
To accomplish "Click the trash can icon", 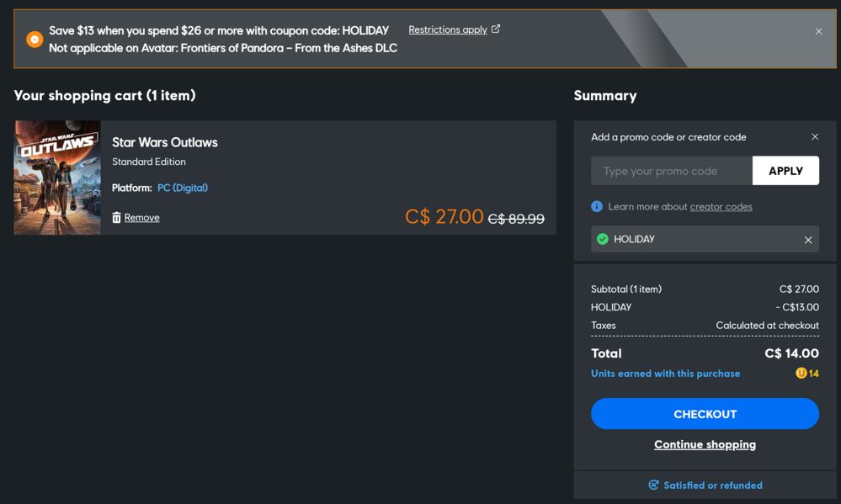I will pyautogui.click(x=117, y=218).
